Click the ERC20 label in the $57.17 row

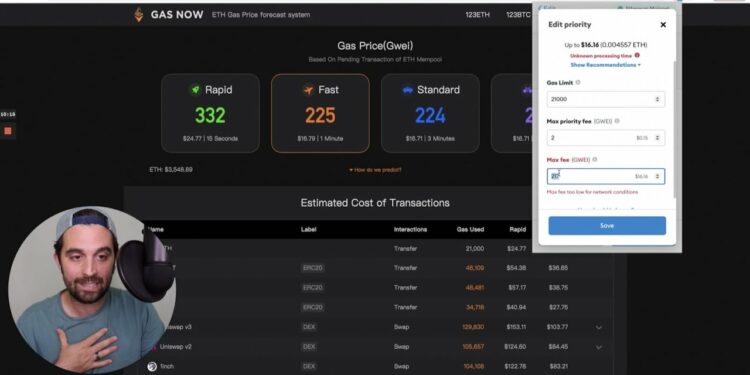313,287
